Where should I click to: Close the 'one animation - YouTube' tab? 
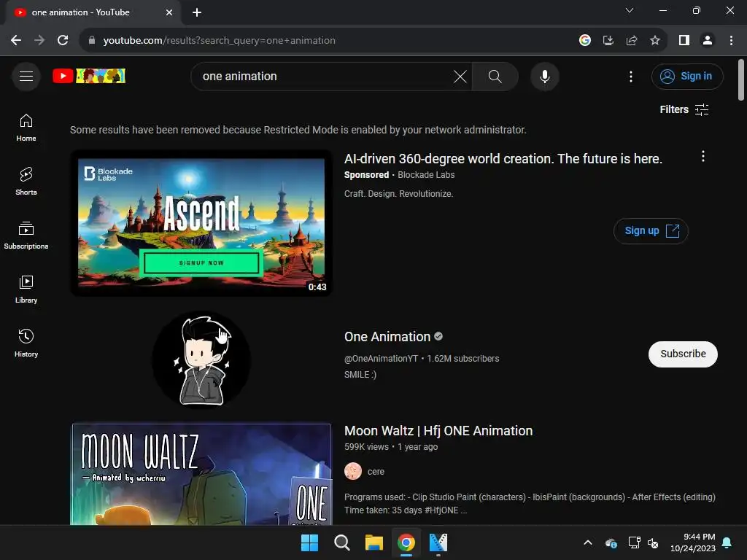pyautogui.click(x=169, y=12)
